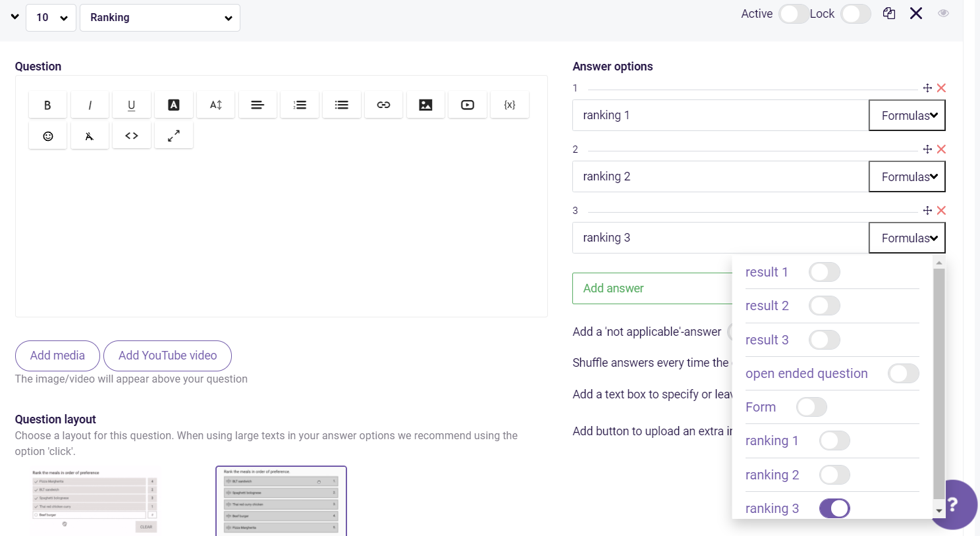Click Add media below the editor
The width and height of the screenshot is (980, 536).
57,356
